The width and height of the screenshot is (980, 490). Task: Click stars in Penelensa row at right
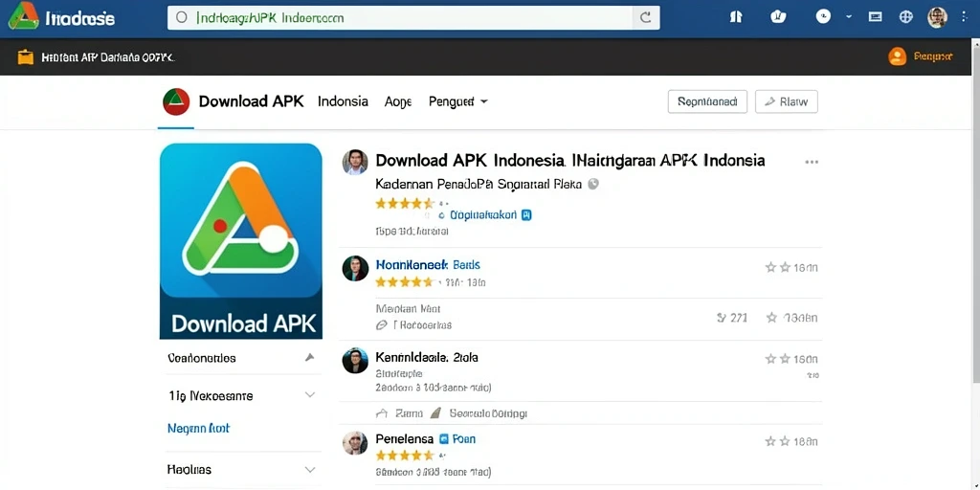pyautogui.click(x=778, y=441)
